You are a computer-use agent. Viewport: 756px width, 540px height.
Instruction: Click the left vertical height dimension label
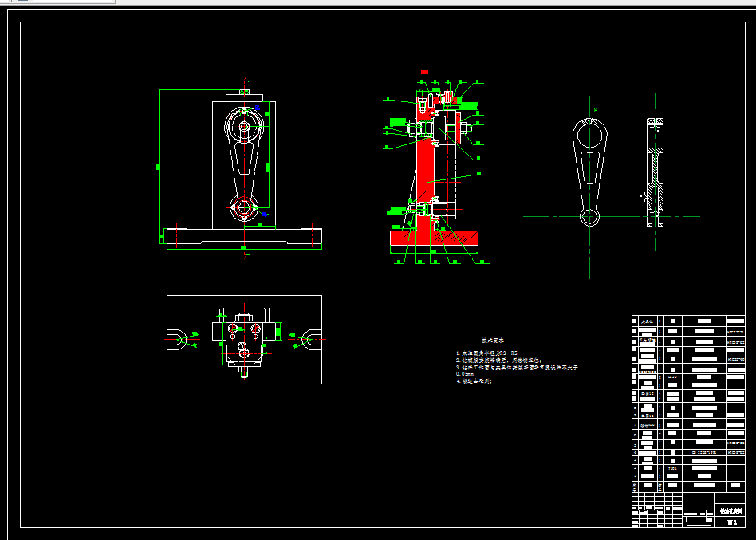pos(158,167)
